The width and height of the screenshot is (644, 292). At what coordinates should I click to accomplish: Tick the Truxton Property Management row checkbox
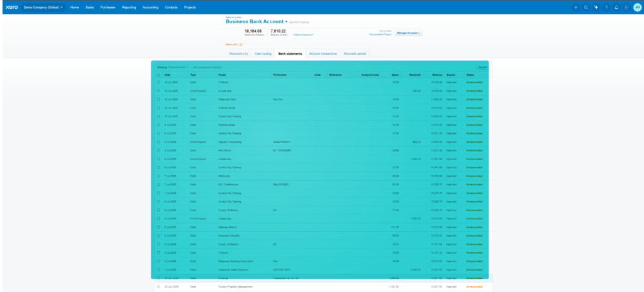[158, 287]
